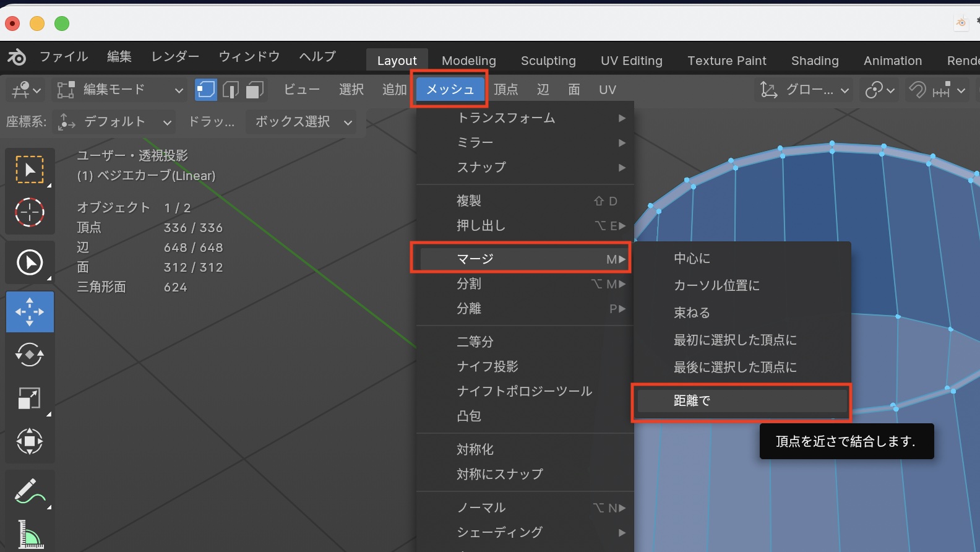This screenshot has height=552, width=980.
Task: Select the Box Select tool icon
Action: click(30, 169)
